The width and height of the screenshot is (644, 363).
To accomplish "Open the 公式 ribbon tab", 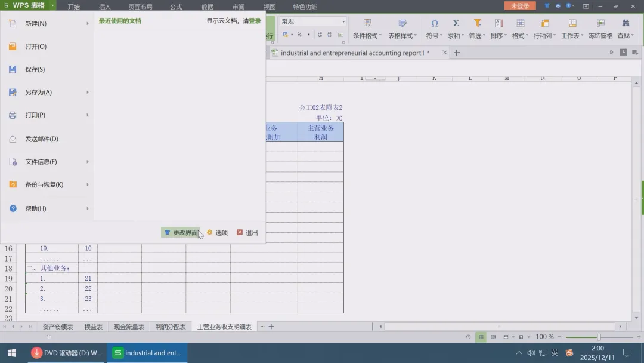I will (176, 7).
